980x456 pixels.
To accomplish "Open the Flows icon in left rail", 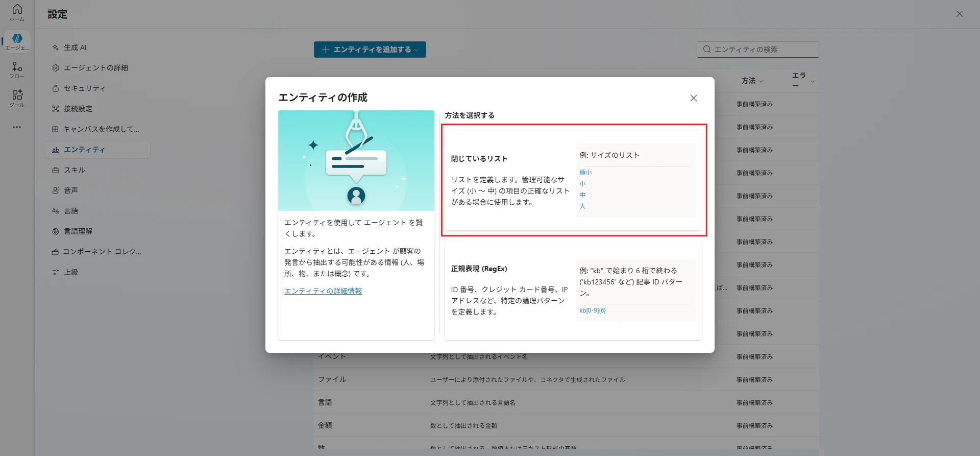I will (17, 67).
